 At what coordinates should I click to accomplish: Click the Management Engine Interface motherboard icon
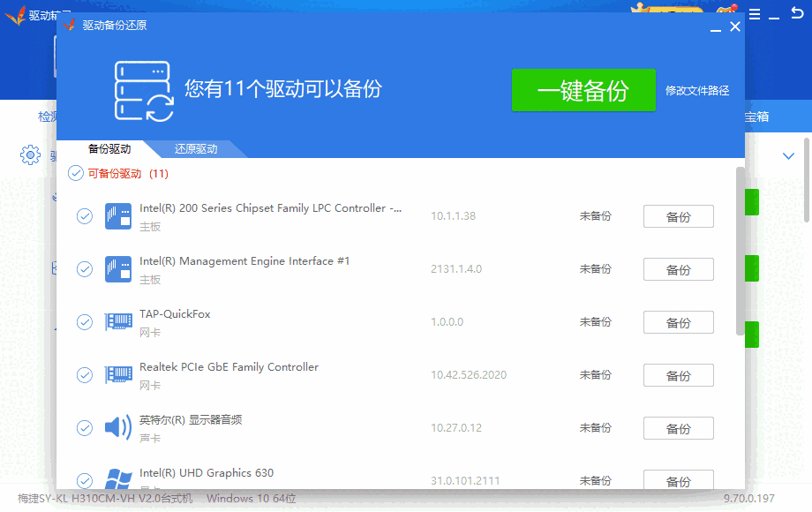(118, 269)
